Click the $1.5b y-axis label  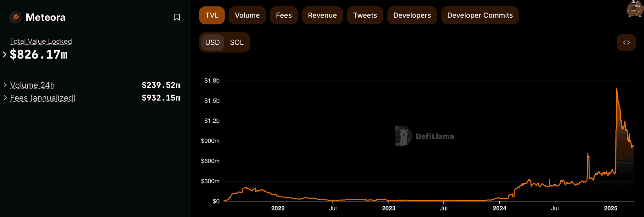point(212,101)
